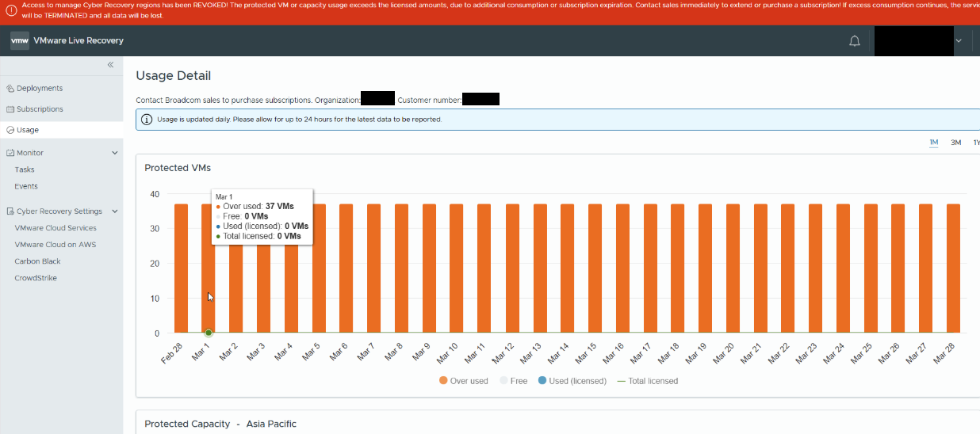Toggle Over used legend series
This screenshot has height=434, width=980.
point(464,381)
